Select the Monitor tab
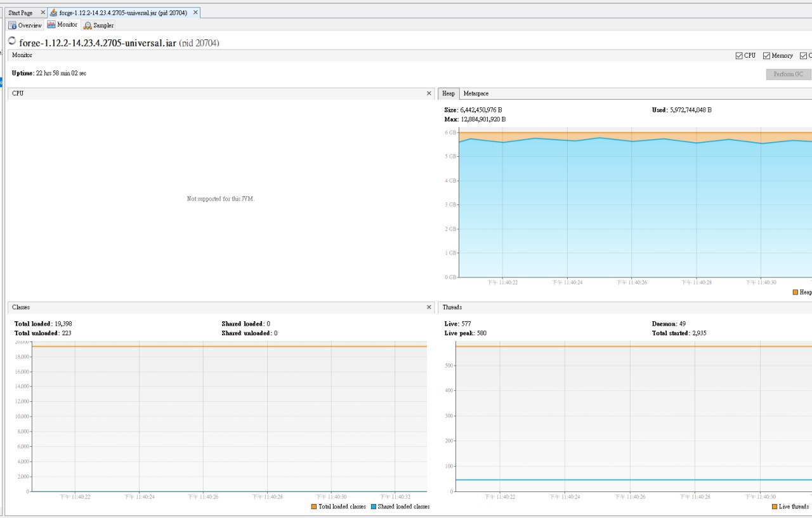 tap(62, 25)
